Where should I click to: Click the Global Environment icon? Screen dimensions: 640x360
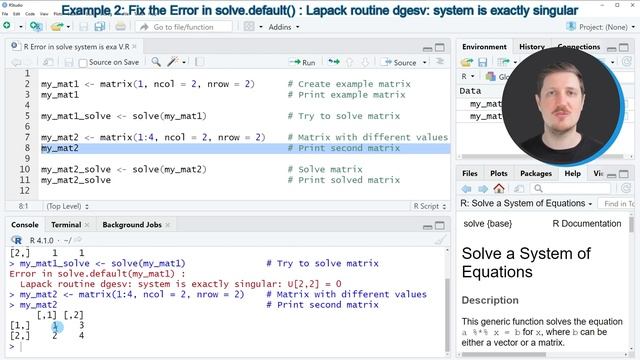[x=491, y=76]
